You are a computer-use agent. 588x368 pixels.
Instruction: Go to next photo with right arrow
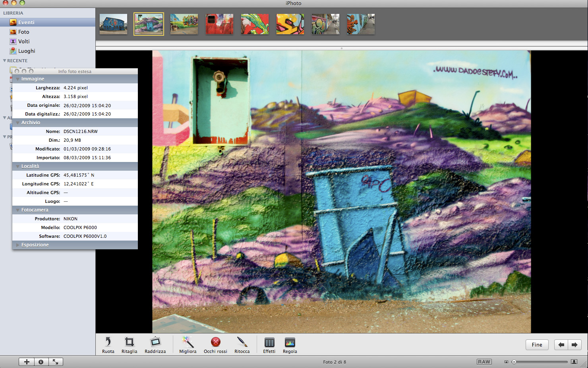point(574,345)
